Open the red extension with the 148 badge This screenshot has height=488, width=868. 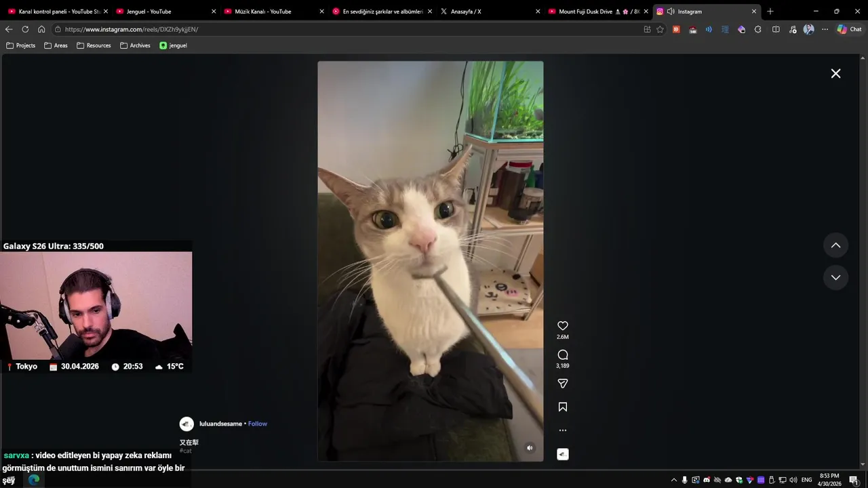click(x=692, y=29)
